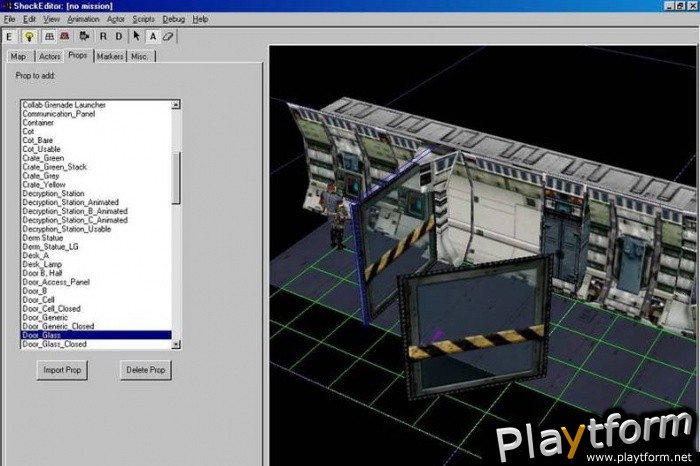
Task: Select the eraser tool
Action: point(168,37)
